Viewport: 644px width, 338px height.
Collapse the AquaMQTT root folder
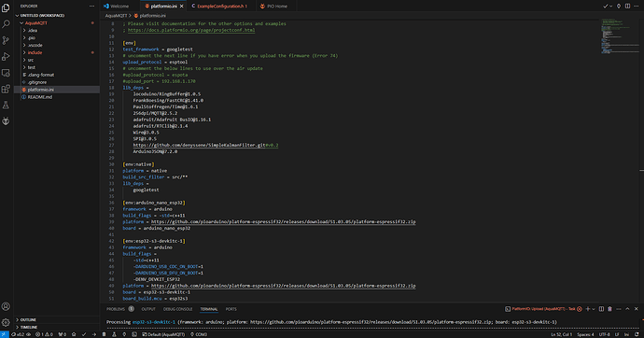[35, 23]
